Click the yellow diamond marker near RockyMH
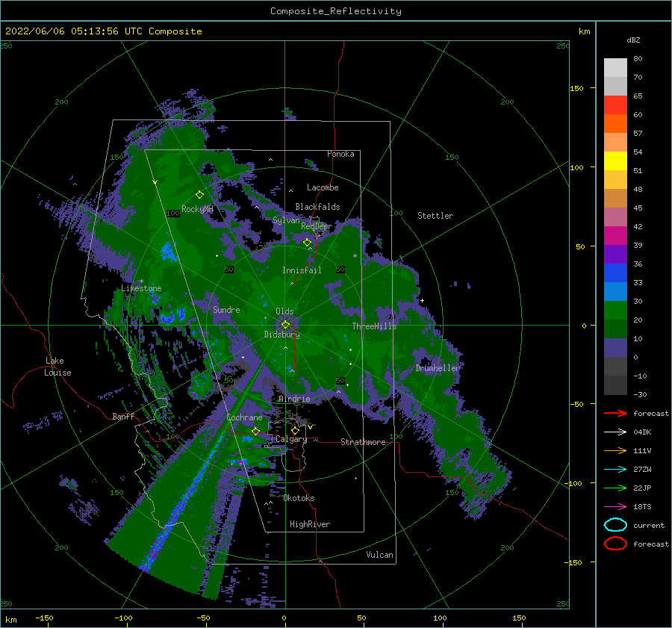 pyautogui.click(x=199, y=195)
